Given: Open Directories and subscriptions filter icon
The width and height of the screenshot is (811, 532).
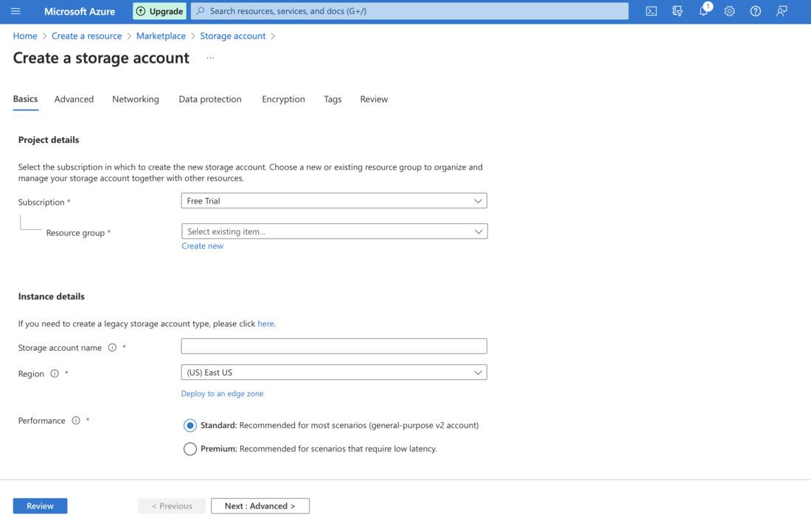Looking at the screenshot, I should 678,11.
